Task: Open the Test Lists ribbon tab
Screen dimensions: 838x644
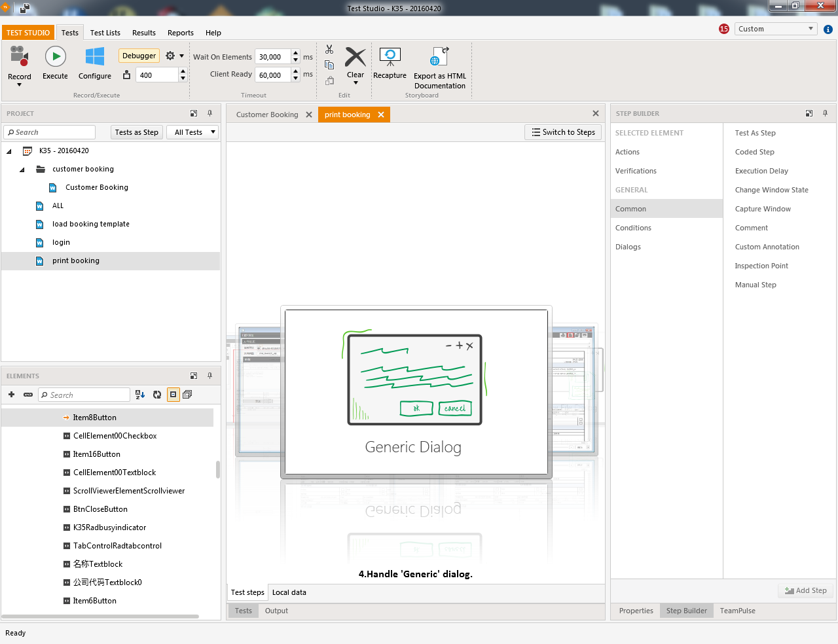Action: click(x=105, y=33)
